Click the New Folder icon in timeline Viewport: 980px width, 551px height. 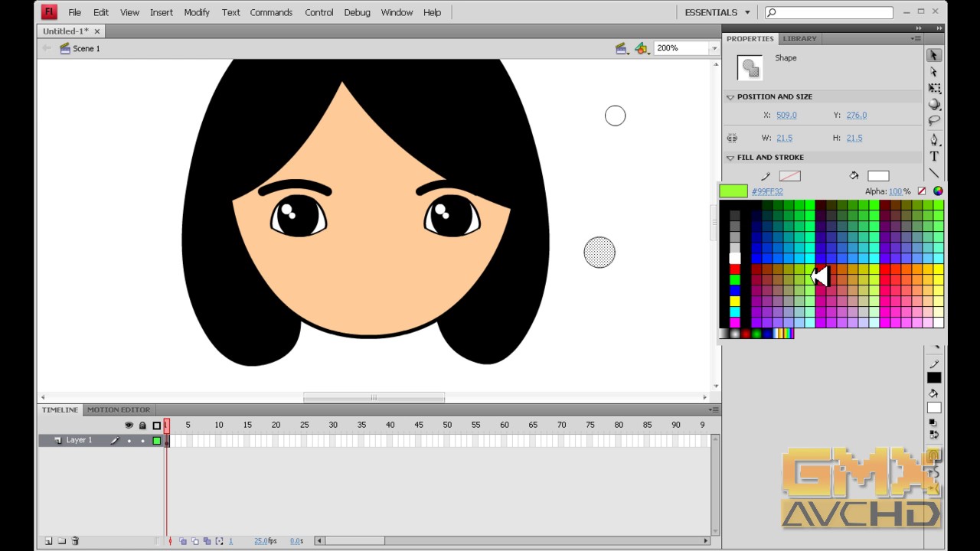click(62, 541)
